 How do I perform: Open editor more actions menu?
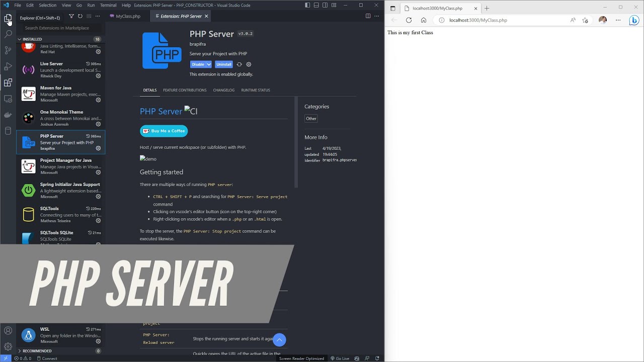(377, 16)
